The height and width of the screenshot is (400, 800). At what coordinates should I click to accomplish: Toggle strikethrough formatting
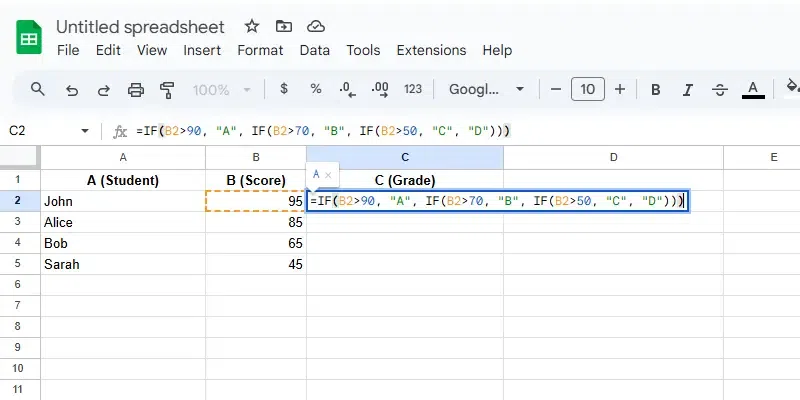click(720, 90)
